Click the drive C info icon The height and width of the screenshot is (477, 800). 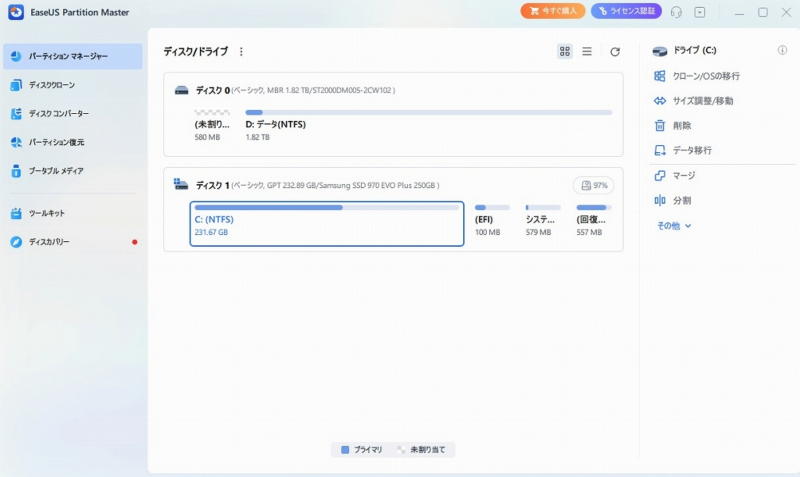[782, 50]
